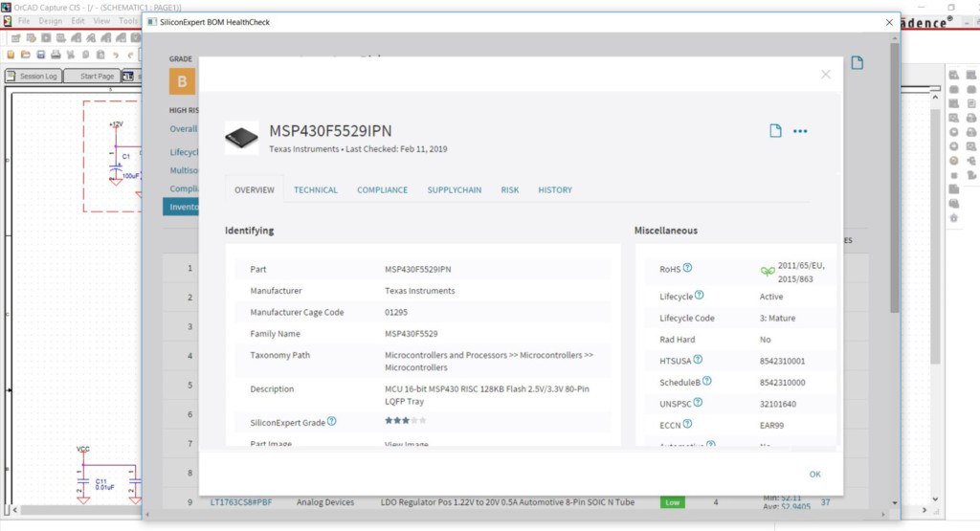Click the Lifecycle help question-mark icon
980x531 pixels.
coord(699,296)
